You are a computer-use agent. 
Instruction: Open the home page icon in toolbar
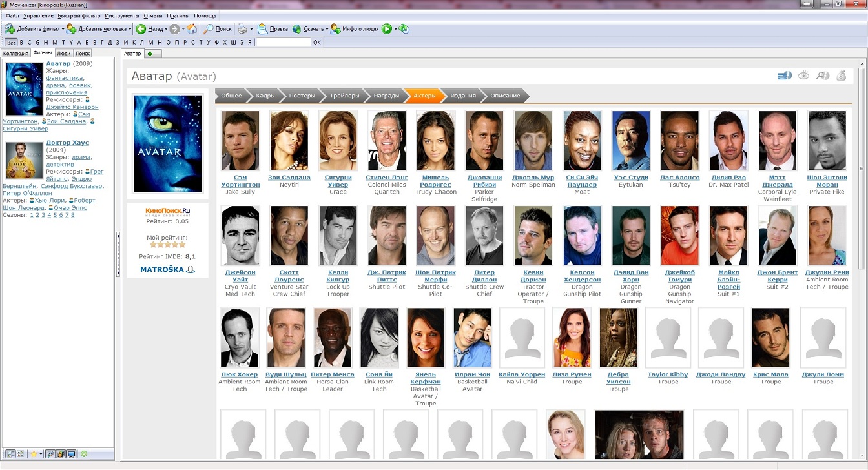pyautogui.click(x=192, y=29)
